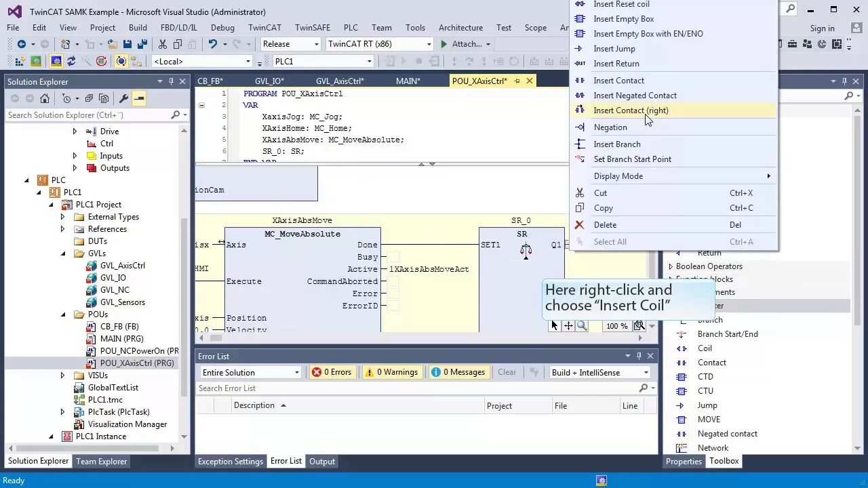Screen dimensions: 868x488
Task: Click the TwinCAT Activate Configuration icon
Action: coord(21,61)
